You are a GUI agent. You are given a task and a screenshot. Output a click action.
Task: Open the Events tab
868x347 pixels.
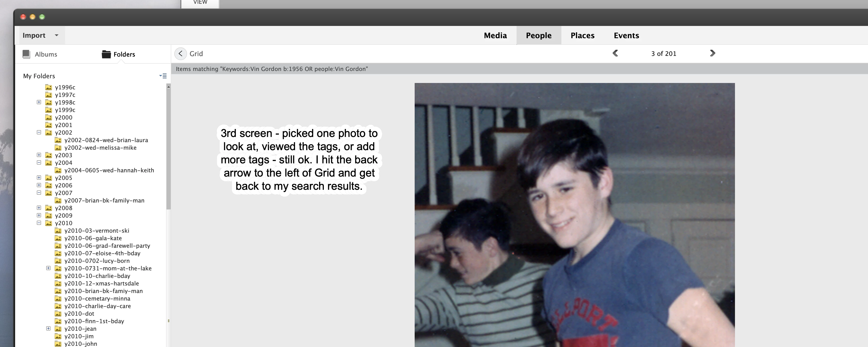pos(626,35)
